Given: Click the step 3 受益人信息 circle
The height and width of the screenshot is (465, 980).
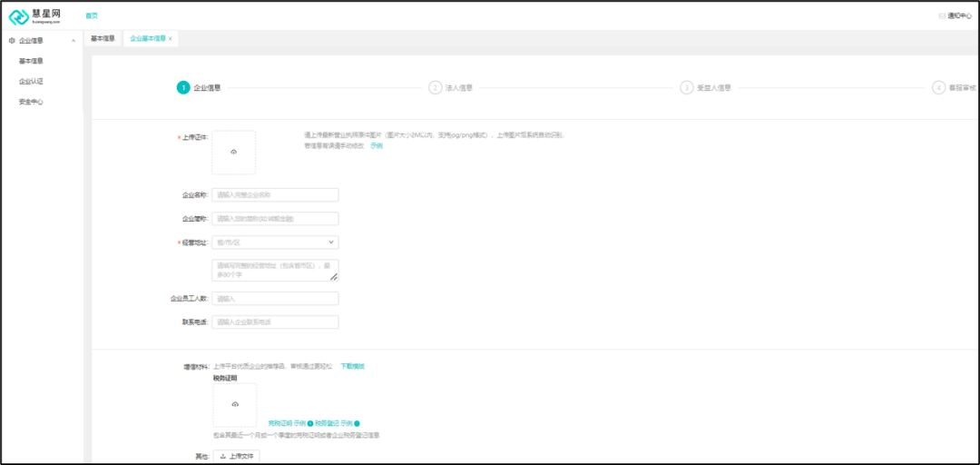Looking at the screenshot, I should tap(687, 88).
